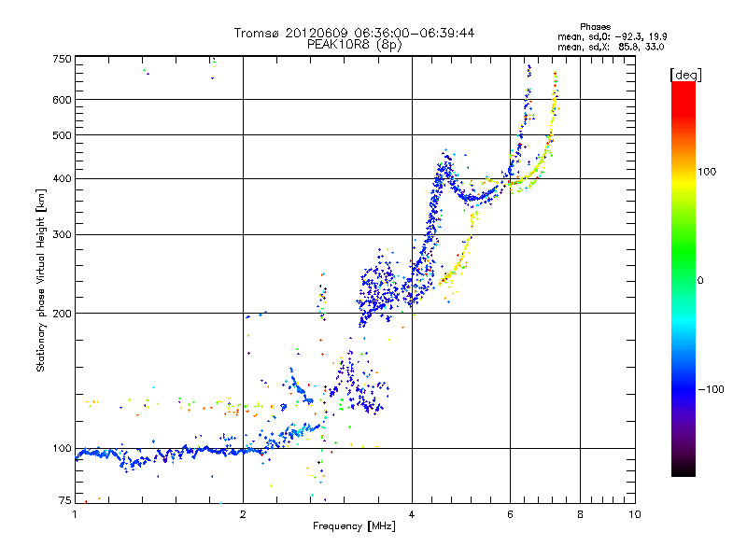Click the y-axis tick label '200'
The image size is (747, 560).
62,314
